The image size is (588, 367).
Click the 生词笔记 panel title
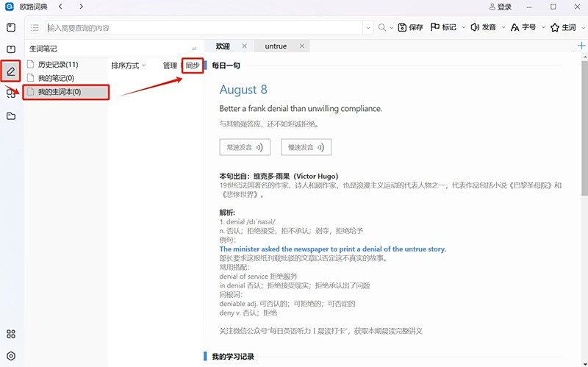43,49
